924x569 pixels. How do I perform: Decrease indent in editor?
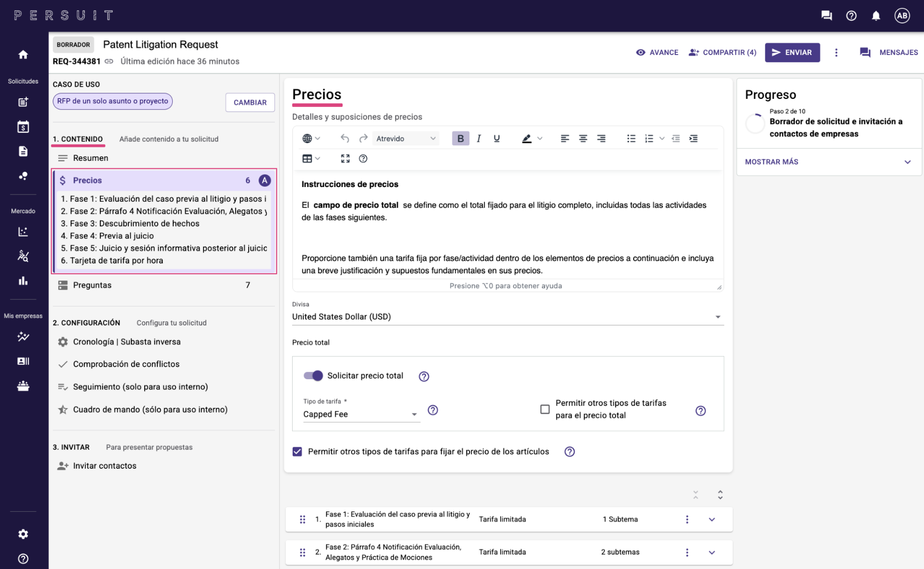pos(675,139)
